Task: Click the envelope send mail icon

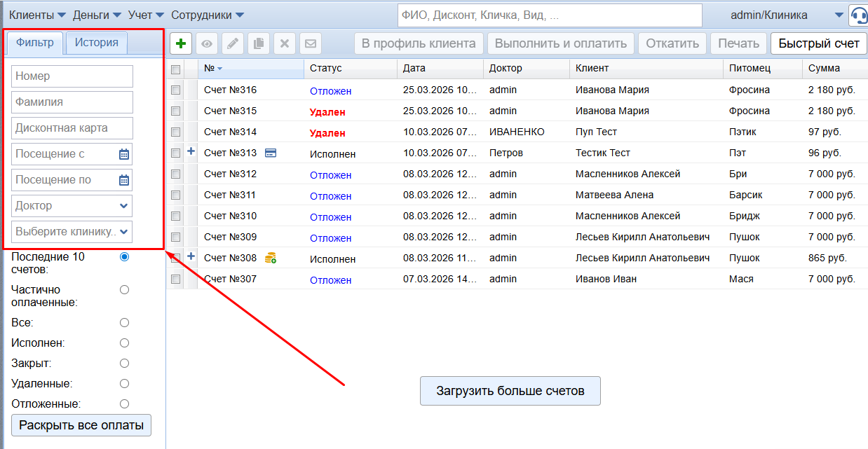Action: [311, 43]
